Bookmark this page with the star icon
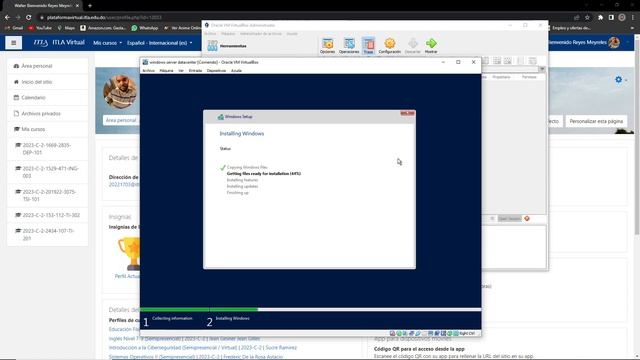This screenshot has height=360, width=640. 587,17
